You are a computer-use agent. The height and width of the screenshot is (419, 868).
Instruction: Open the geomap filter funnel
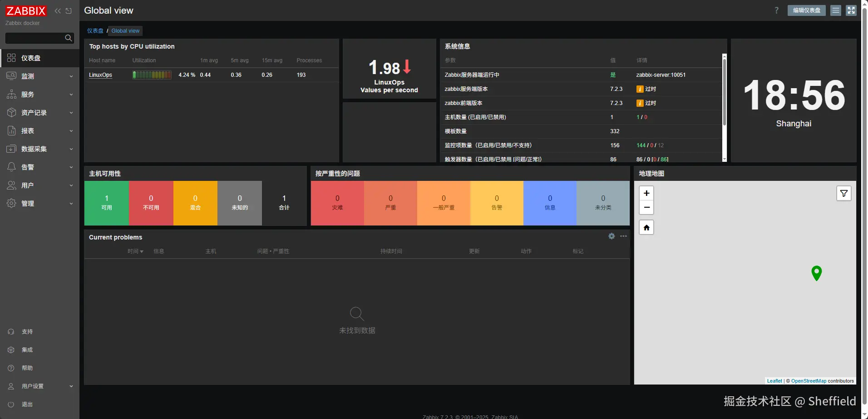(844, 194)
